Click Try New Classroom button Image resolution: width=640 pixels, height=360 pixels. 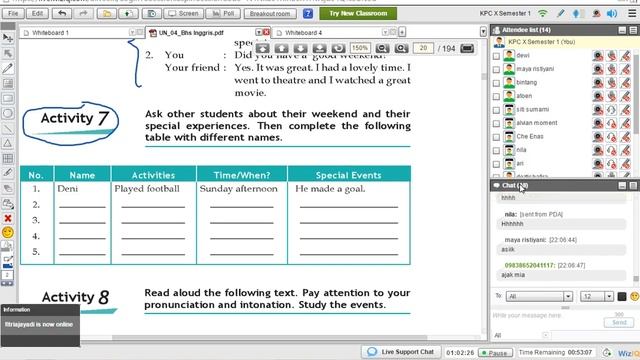358,13
